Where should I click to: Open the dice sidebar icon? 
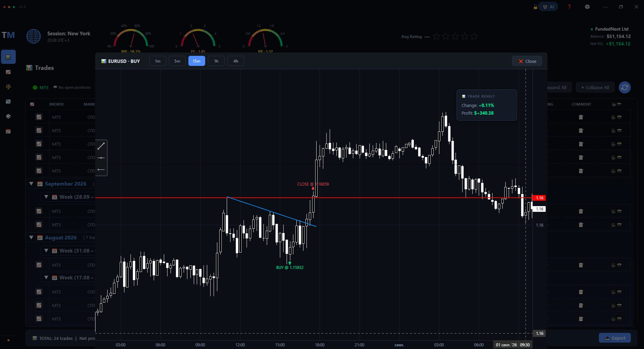click(x=8, y=116)
